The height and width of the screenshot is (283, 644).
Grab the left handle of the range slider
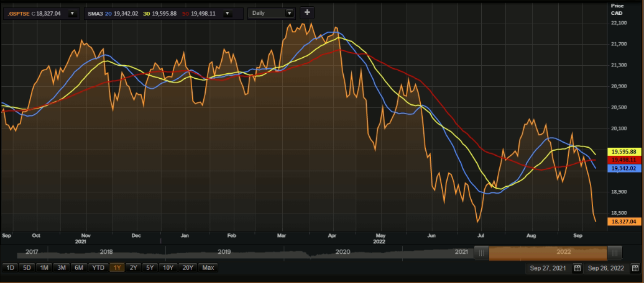pos(482,253)
